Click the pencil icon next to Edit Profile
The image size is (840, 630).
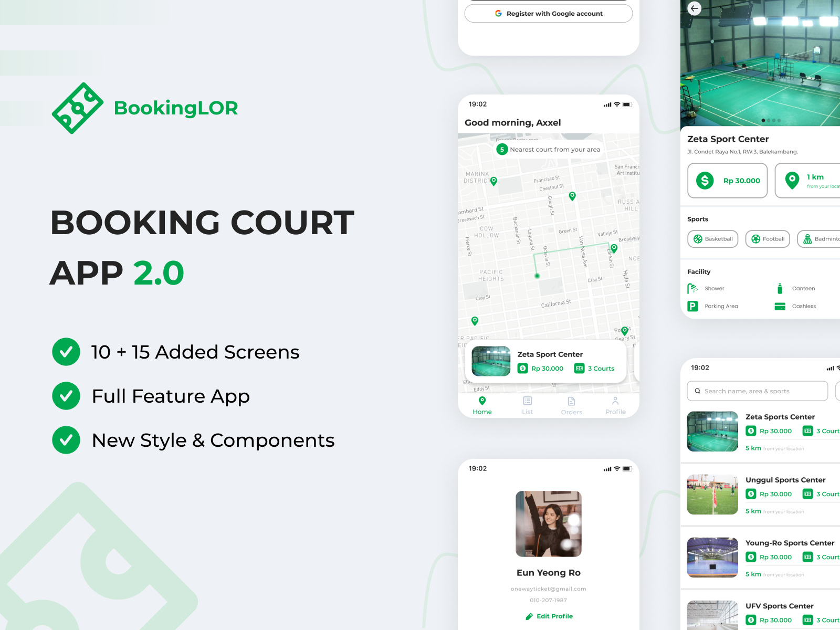(x=529, y=616)
